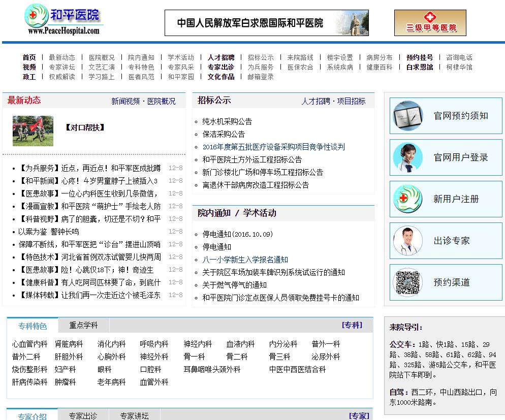The width and height of the screenshot is (505, 420).
Task: Open the 纯水机采购公告 notice link
Action: coord(227,121)
